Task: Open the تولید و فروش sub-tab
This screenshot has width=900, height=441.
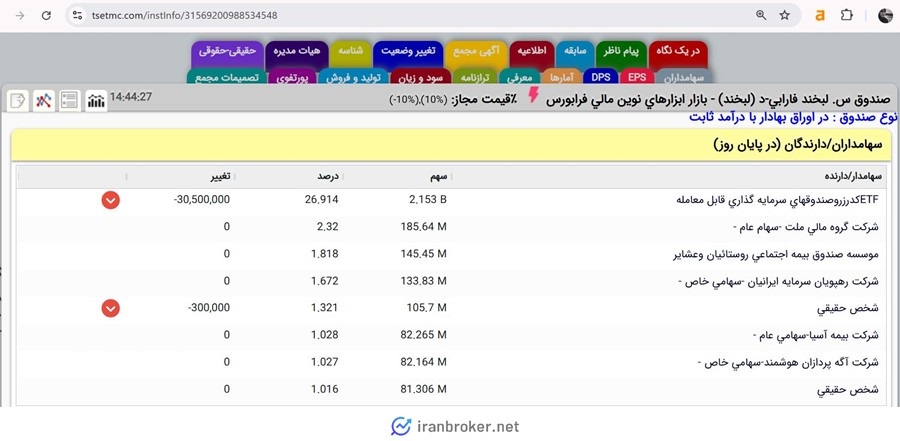Action: [x=354, y=77]
